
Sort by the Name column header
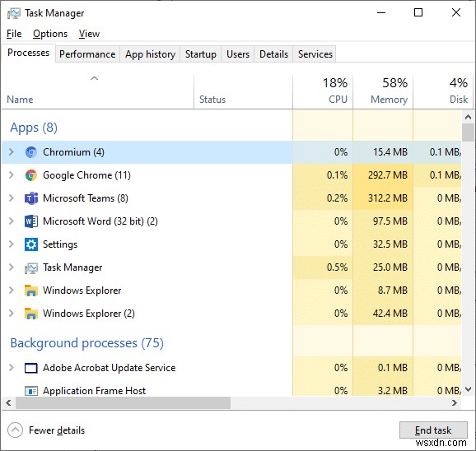97,91
